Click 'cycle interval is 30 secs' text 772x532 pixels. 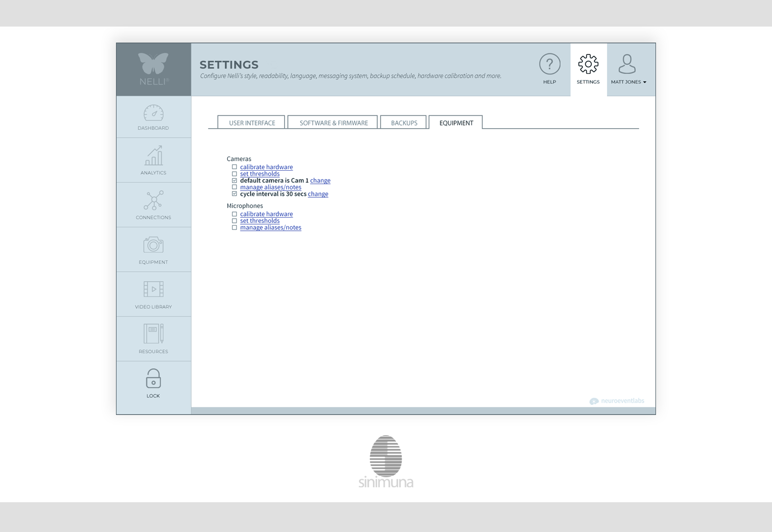pyautogui.click(x=273, y=194)
